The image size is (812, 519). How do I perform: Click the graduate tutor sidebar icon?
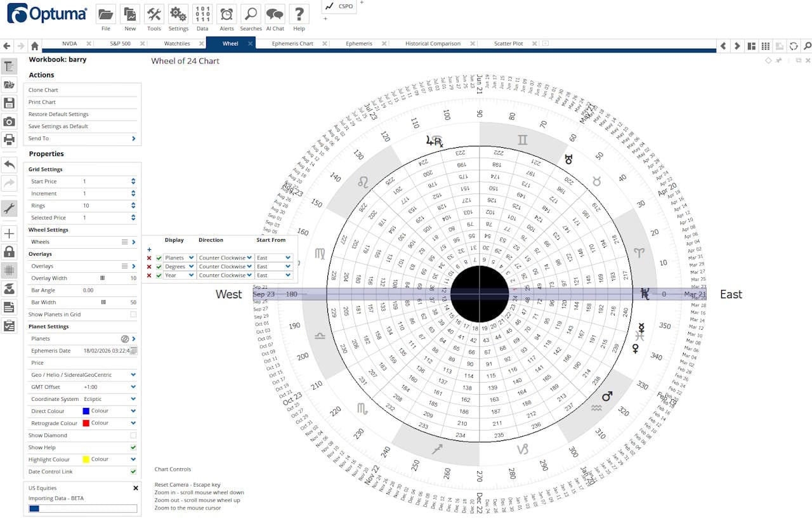9,288
